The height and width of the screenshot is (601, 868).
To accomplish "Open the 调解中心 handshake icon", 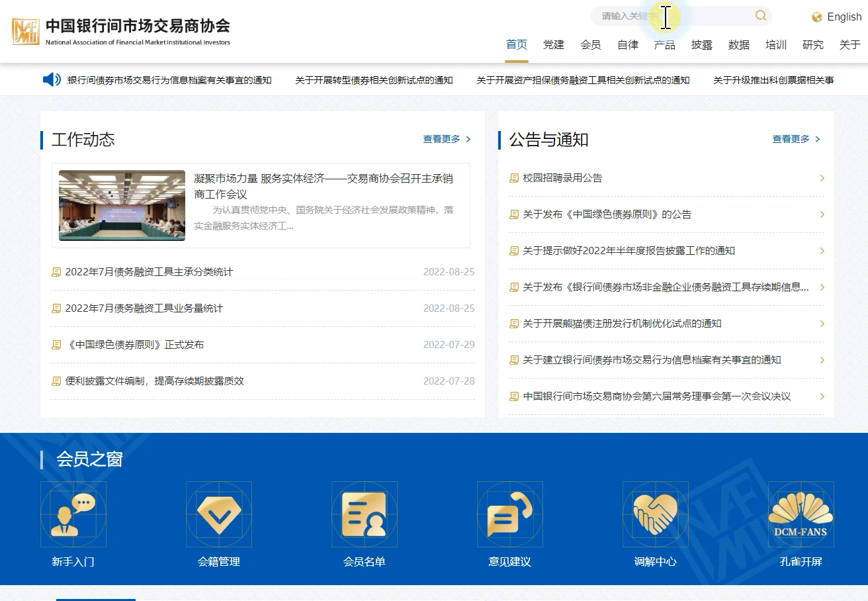I will 656,514.
